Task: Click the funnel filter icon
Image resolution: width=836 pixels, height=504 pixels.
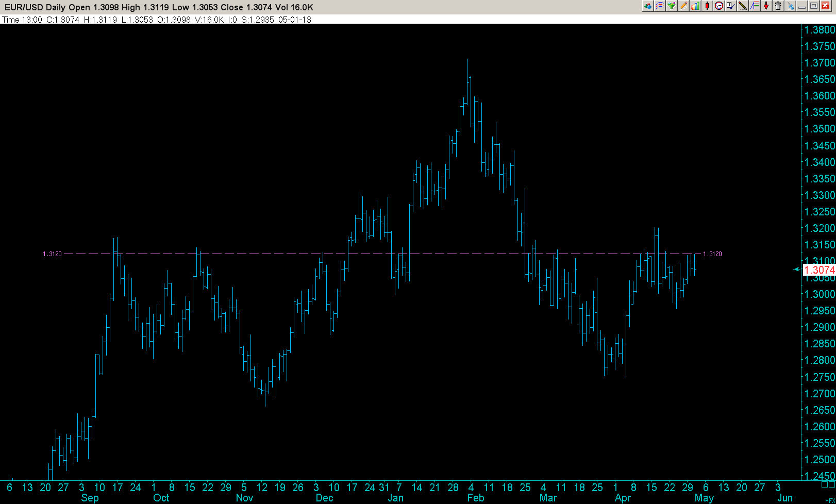Action: click(x=671, y=6)
